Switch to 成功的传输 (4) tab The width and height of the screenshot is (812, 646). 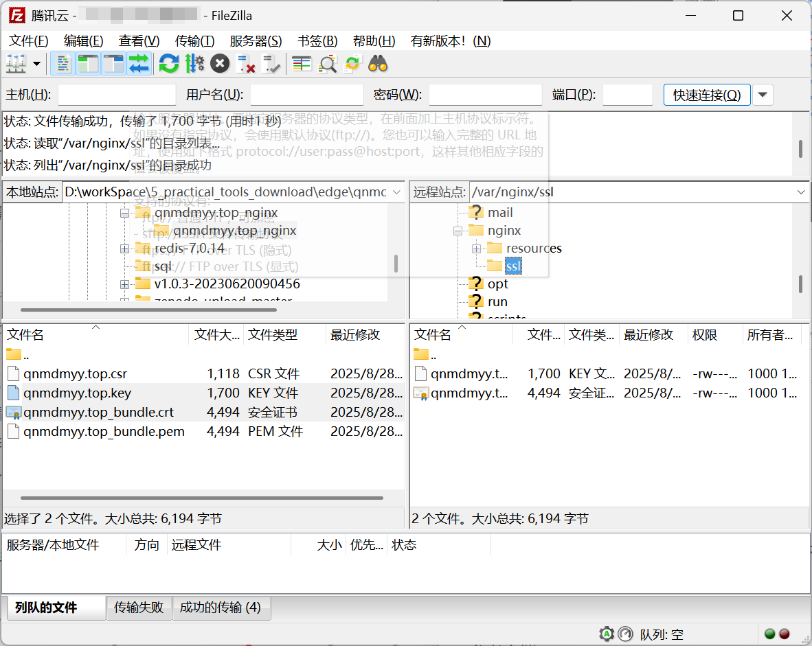221,608
